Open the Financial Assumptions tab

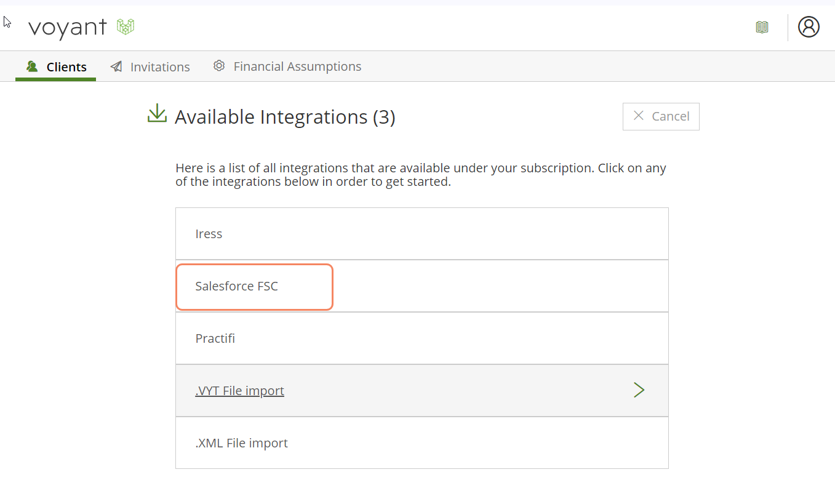click(x=287, y=66)
